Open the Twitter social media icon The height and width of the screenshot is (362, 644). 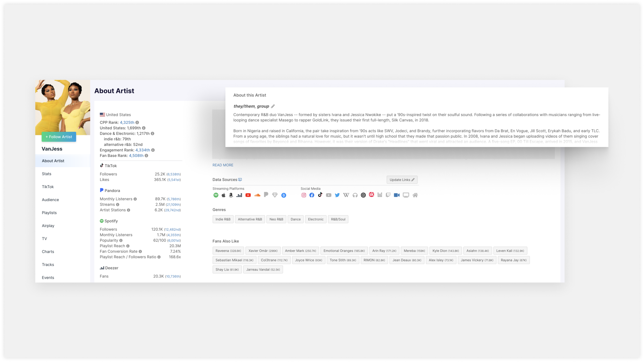click(337, 195)
